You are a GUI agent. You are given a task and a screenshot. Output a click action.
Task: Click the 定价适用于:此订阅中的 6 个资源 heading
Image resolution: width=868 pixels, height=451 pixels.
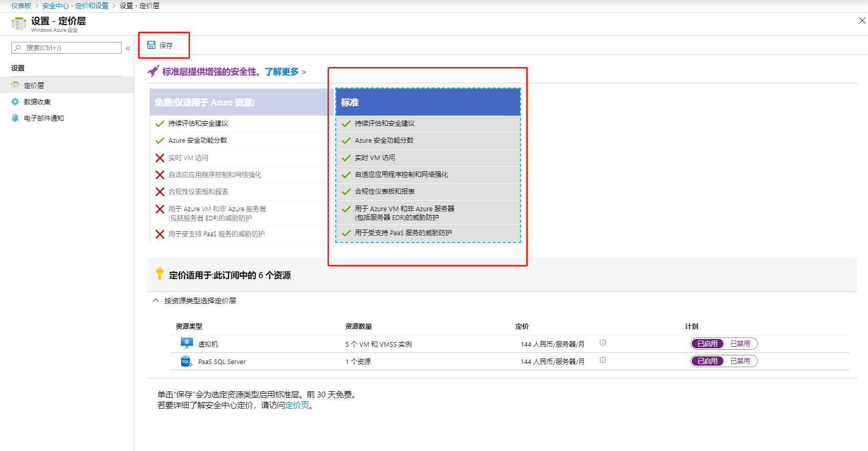pos(230,275)
